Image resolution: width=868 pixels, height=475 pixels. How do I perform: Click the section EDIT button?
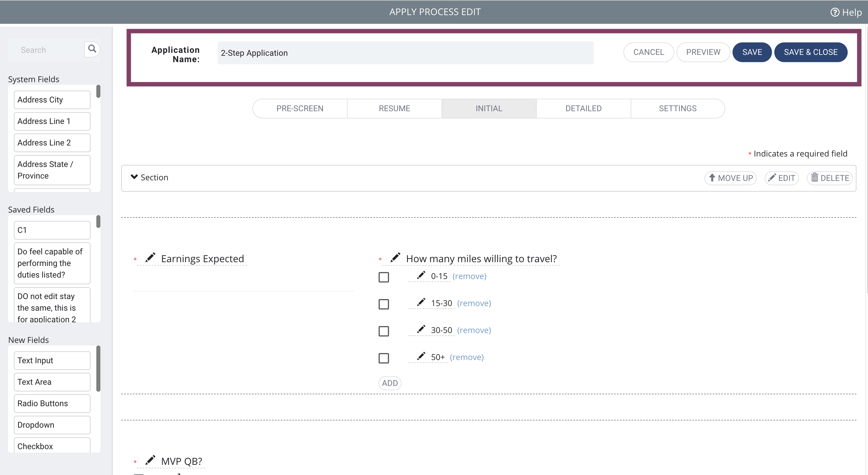[781, 178]
